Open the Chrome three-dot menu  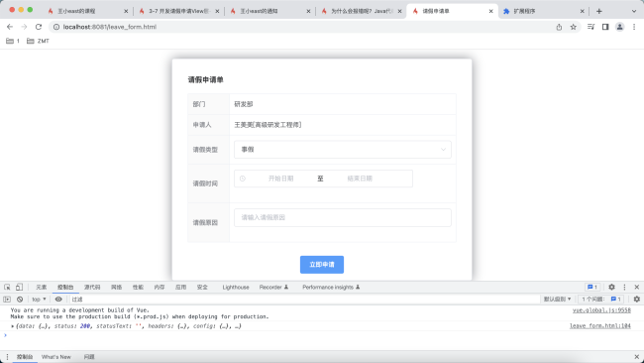coord(634,27)
